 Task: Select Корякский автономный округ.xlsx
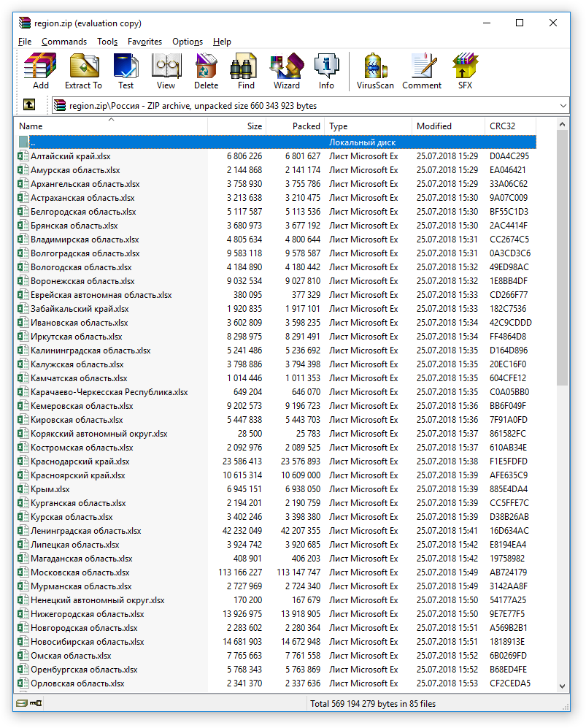point(276,434)
